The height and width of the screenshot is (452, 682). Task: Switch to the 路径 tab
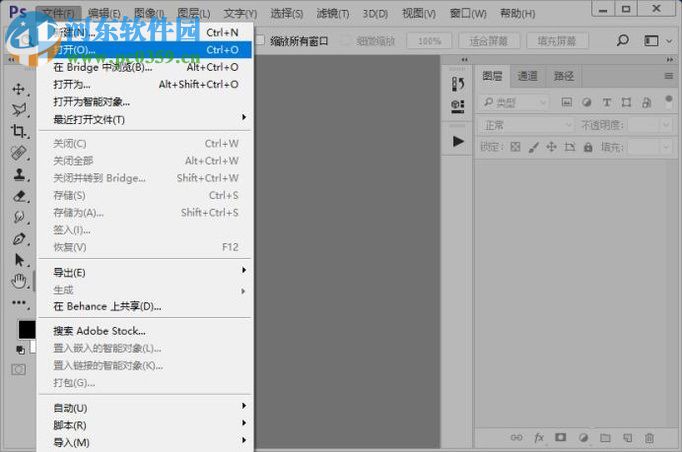click(x=564, y=76)
